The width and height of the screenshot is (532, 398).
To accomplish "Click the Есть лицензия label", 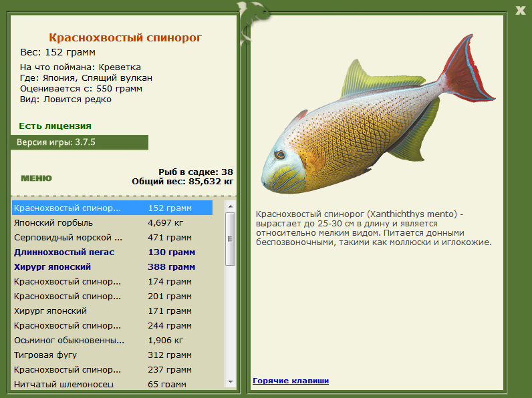I will click(x=55, y=126).
